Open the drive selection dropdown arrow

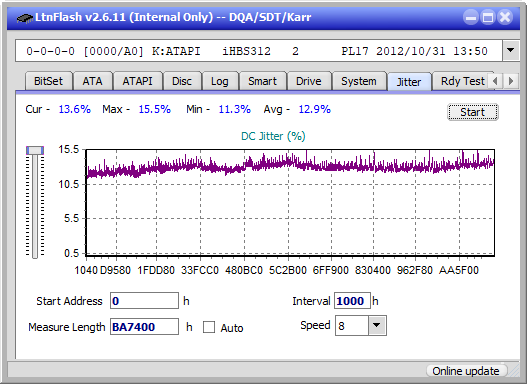511,51
